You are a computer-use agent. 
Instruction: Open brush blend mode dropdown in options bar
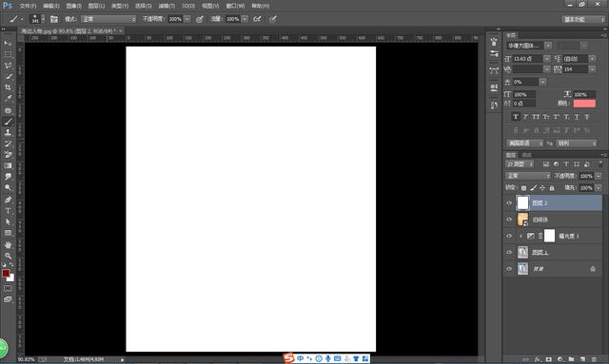tap(109, 19)
